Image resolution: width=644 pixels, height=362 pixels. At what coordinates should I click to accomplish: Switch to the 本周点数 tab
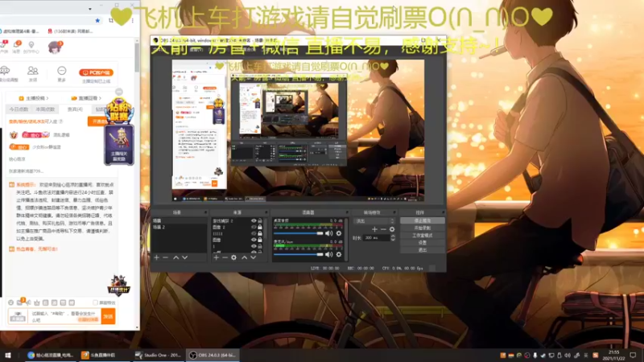coord(45,109)
